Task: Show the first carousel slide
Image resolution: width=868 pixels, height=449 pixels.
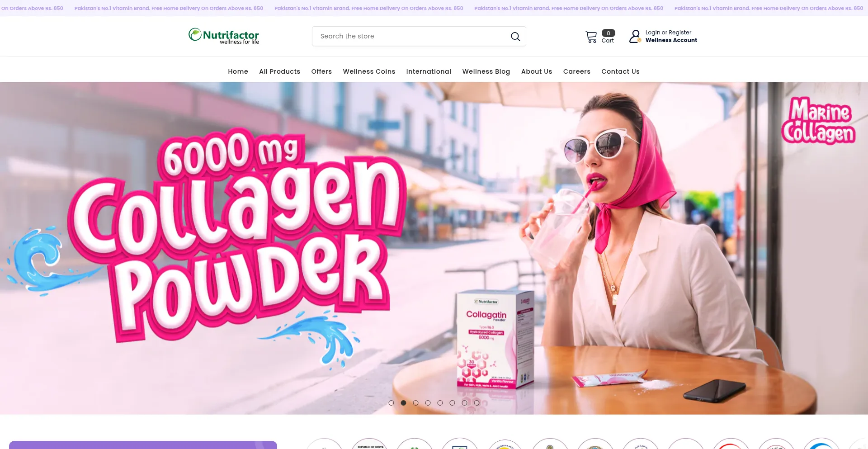Action: point(392,403)
